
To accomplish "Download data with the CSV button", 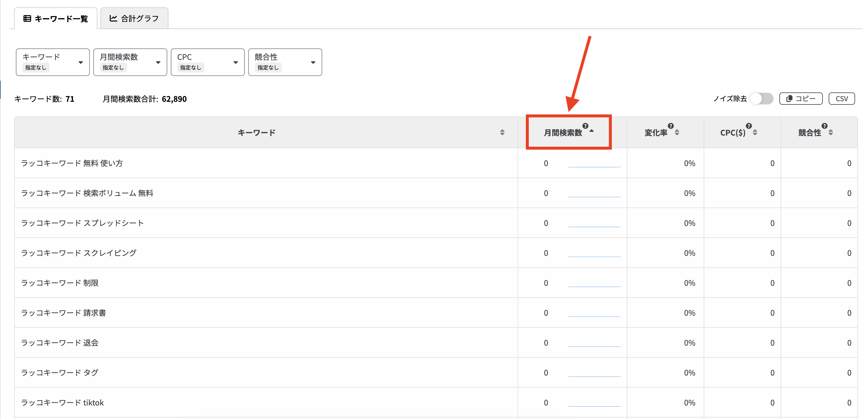I will [842, 99].
